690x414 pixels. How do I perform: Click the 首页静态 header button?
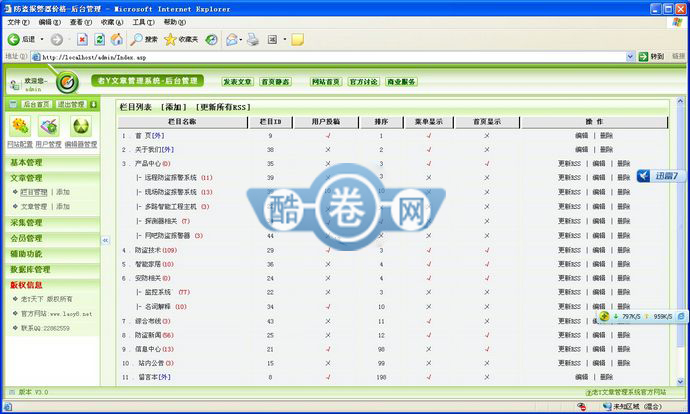pyautogui.click(x=275, y=82)
